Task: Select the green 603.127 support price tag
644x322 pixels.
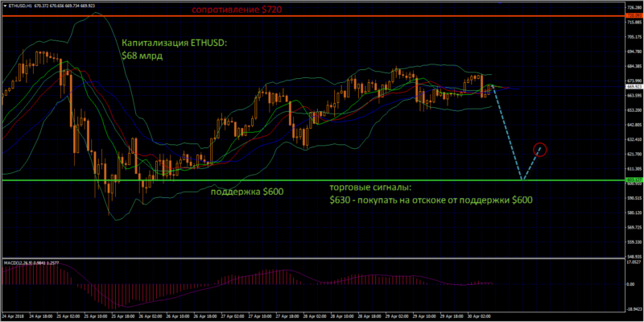Action: tap(633, 180)
